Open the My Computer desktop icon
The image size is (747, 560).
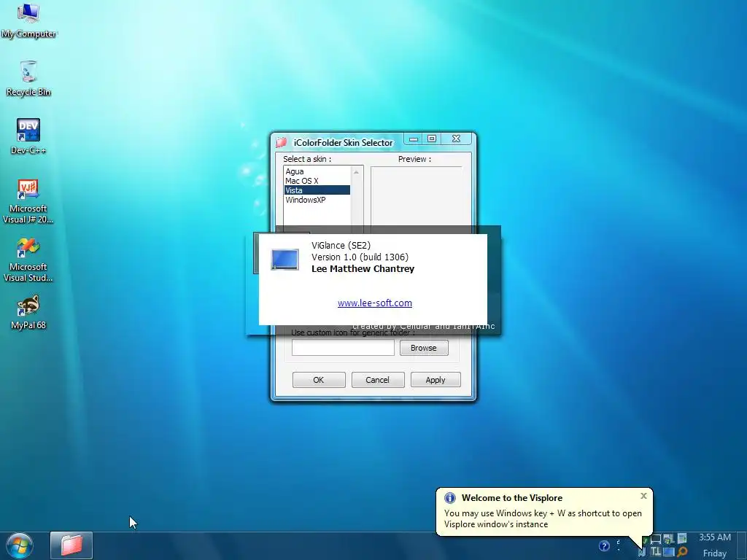[x=28, y=20]
